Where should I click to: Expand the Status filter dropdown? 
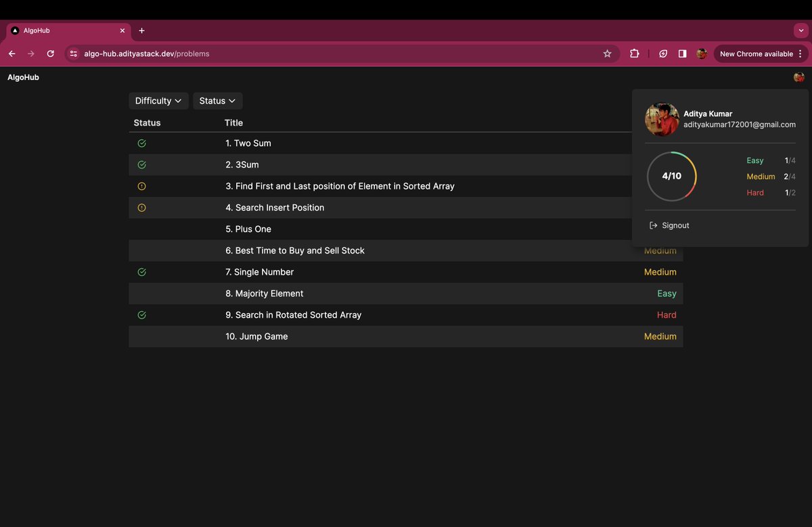pos(217,101)
